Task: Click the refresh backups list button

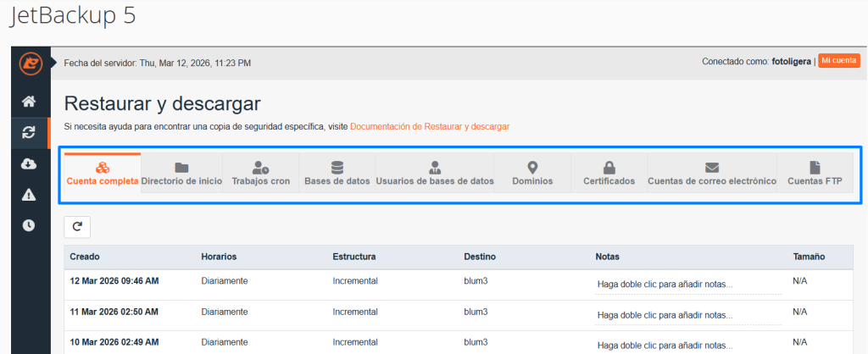Action: click(x=77, y=226)
